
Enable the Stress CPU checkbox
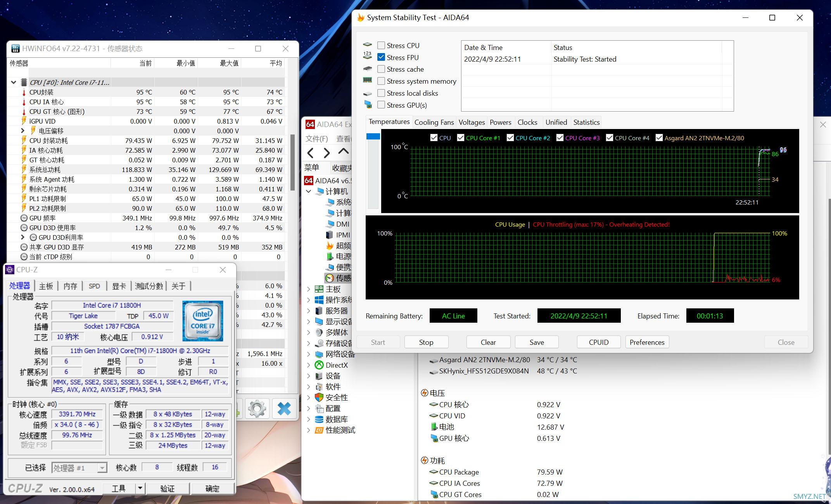[381, 45]
